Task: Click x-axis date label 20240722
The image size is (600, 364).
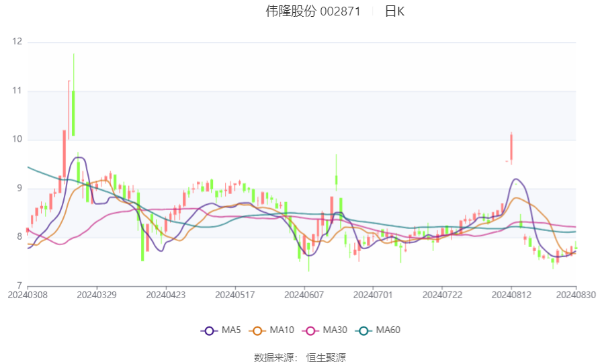Action: [442, 295]
